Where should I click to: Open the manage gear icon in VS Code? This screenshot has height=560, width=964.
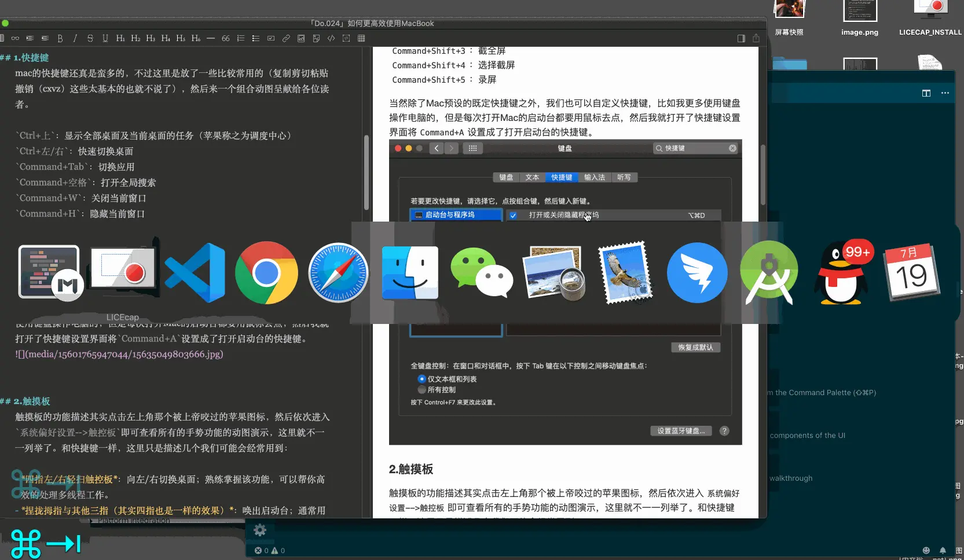click(260, 530)
